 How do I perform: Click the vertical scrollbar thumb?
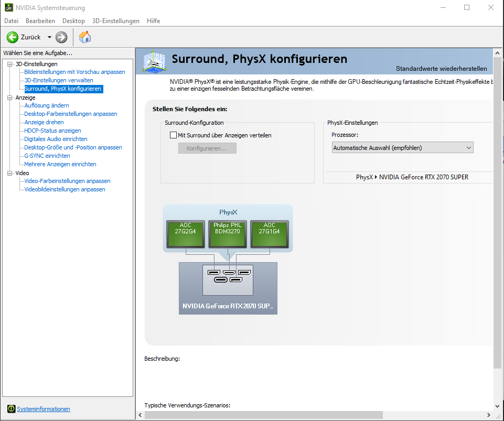point(497,213)
